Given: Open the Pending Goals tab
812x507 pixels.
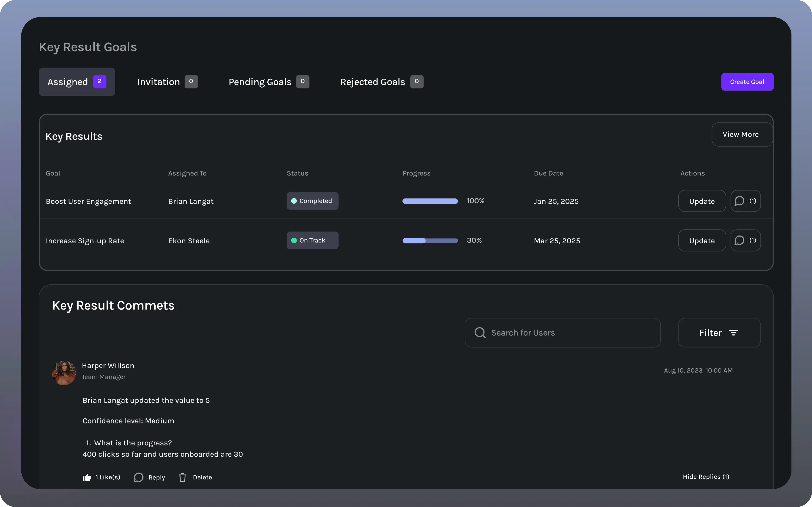Looking at the screenshot, I should tap(269, 82).
